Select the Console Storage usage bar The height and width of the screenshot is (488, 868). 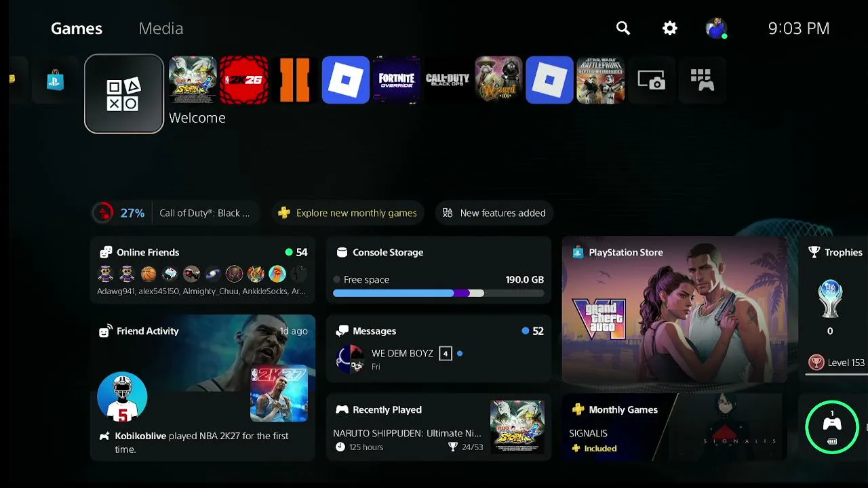point(439,293)
